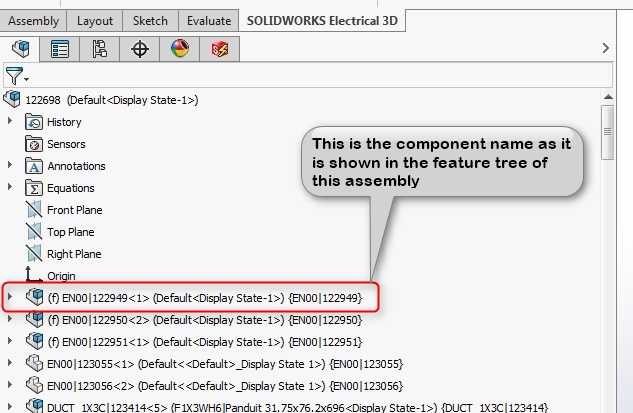
Task: Open the filter dropdown arrow
Action: coord(26,79)
